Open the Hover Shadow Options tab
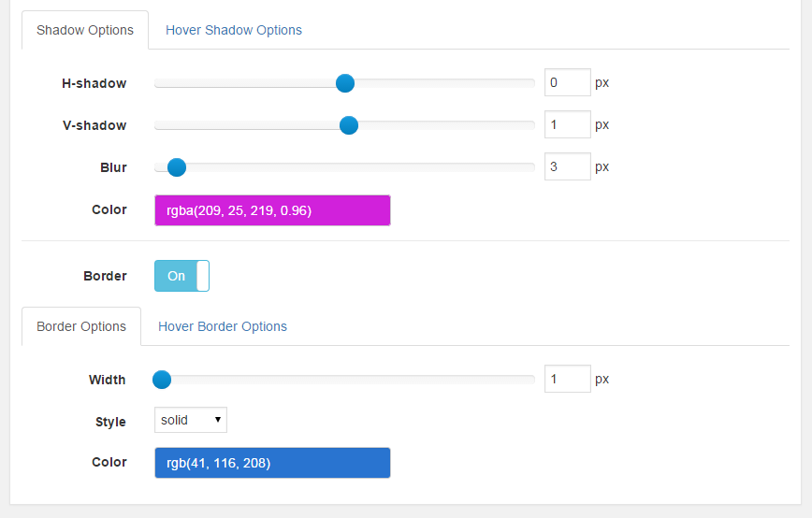812x518 pixels. pyautogui.click(x=234, y=30)
